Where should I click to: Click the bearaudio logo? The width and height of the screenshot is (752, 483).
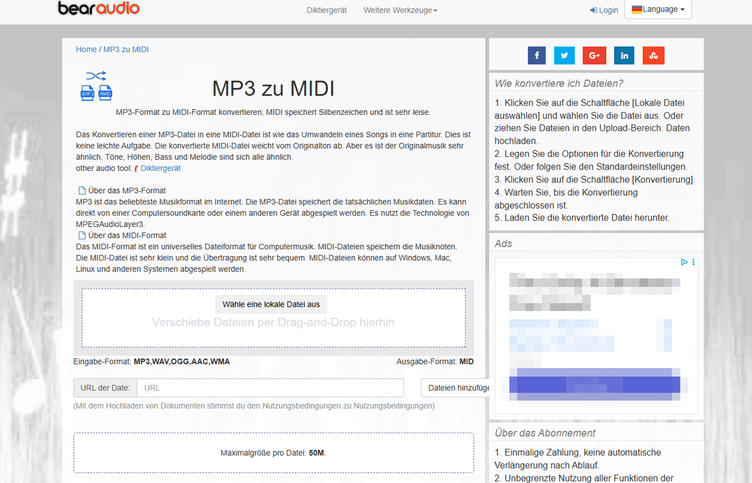click(99, 8)
